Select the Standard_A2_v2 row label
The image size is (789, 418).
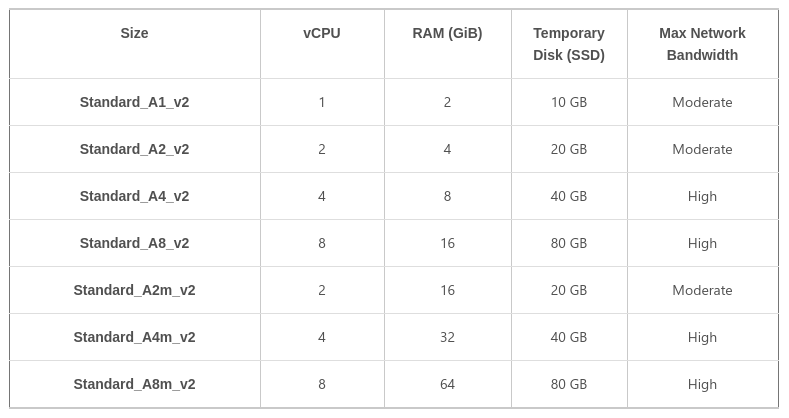click(134, 149)
